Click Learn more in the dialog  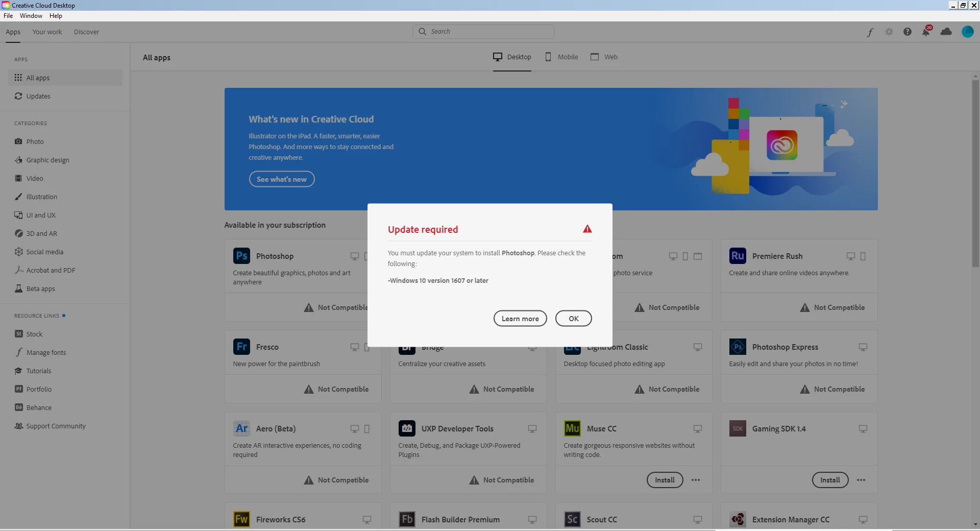click(x=520, y=319)
